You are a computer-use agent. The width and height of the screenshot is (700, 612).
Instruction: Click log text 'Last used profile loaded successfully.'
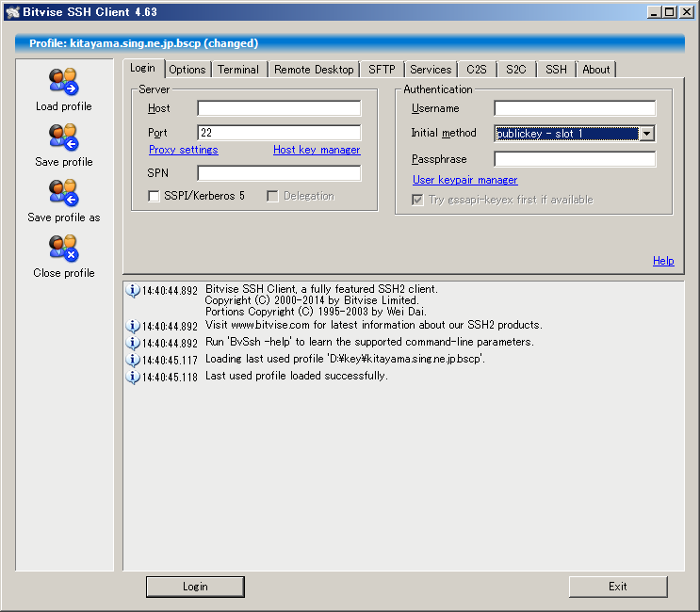pyautogui.click(x=297, y=376)
